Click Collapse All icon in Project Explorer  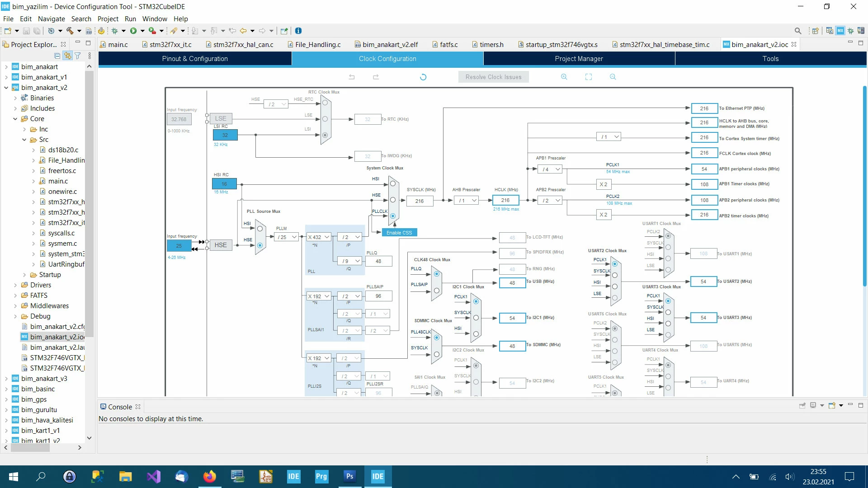point(57,56)
